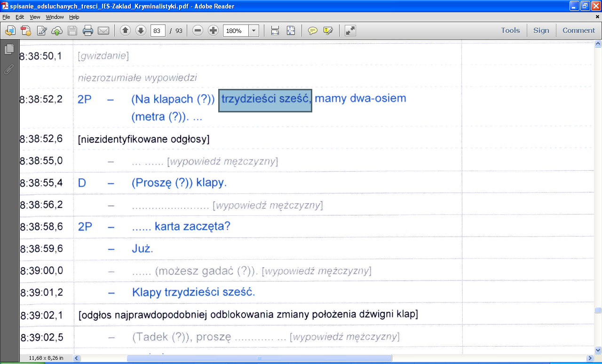Open the Tools pane
The width and height of the screenshot is (602, 364).
tap(510, 30)
